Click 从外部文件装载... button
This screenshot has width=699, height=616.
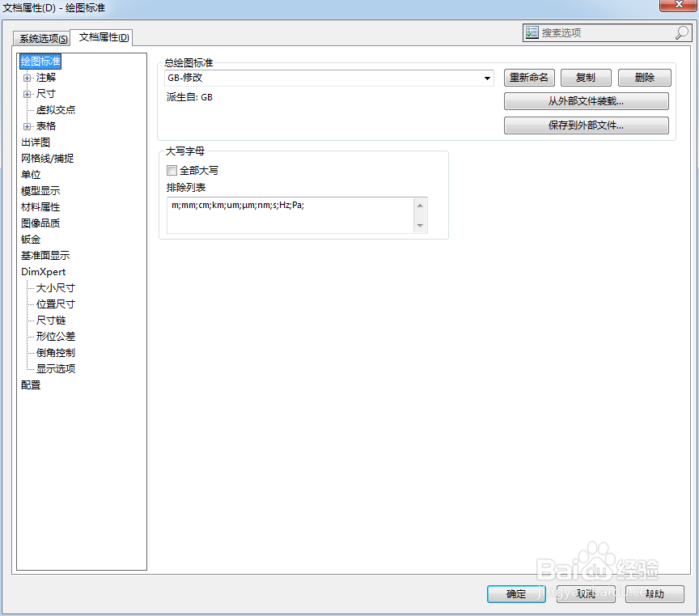click(x=587, y=101)
